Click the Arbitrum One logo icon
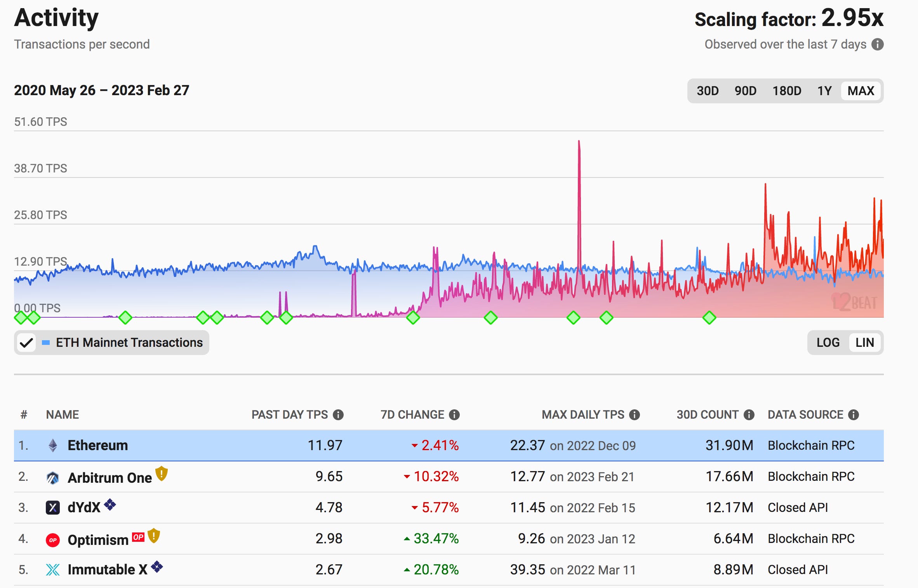The width and height of the screenshot is (918, 588). 53,477
